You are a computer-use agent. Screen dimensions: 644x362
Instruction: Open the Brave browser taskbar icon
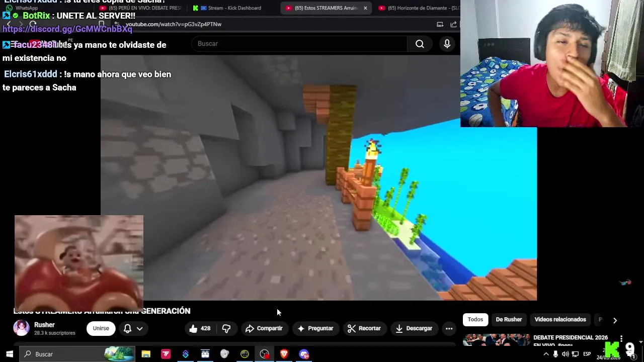tap(284, 354)
